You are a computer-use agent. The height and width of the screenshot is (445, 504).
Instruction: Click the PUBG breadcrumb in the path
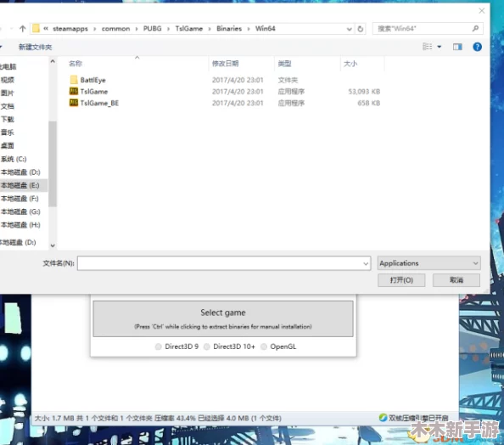tap(153, 29)
